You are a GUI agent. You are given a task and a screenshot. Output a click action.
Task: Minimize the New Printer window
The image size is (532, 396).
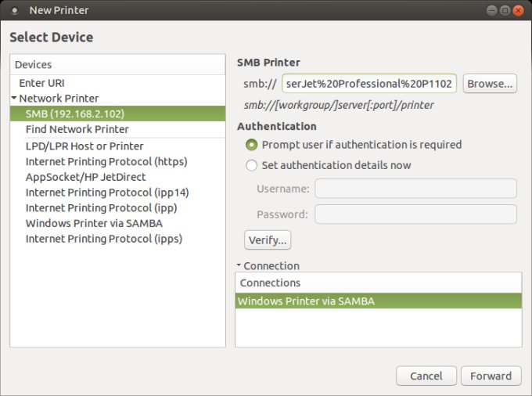[491, 11]
